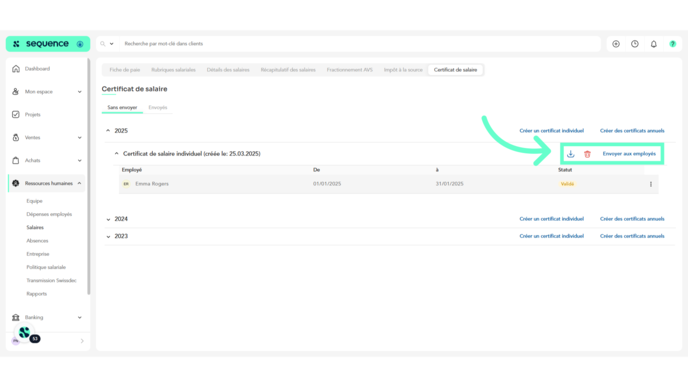Click the Validé status badge
Screen dimensions: 688x387
[567, 184]
